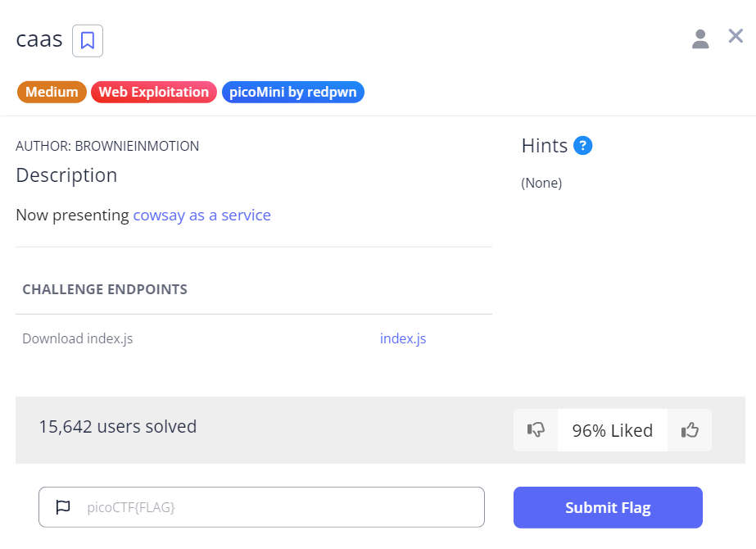Click the Hints question mark icon
This screenshot has width=756, height=549.
click(583, 146)
